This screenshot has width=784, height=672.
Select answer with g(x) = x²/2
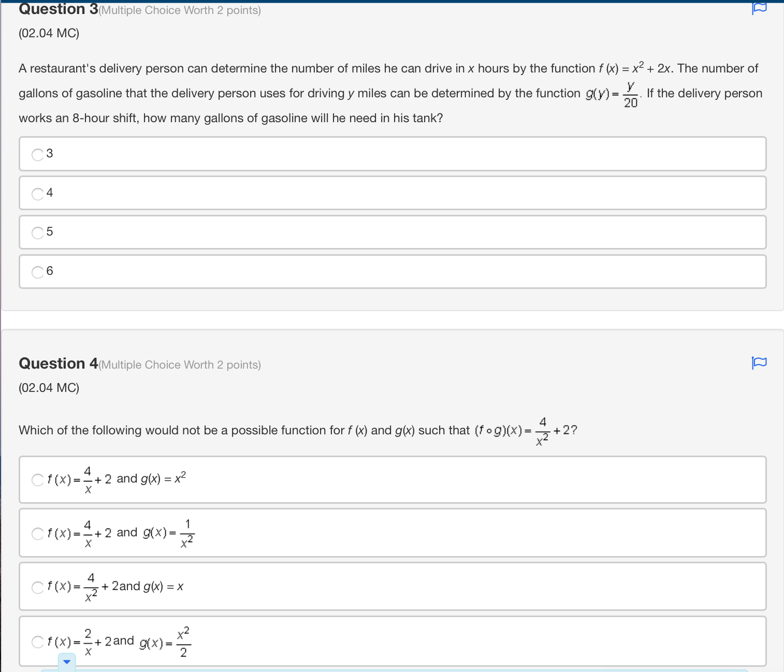37,642
